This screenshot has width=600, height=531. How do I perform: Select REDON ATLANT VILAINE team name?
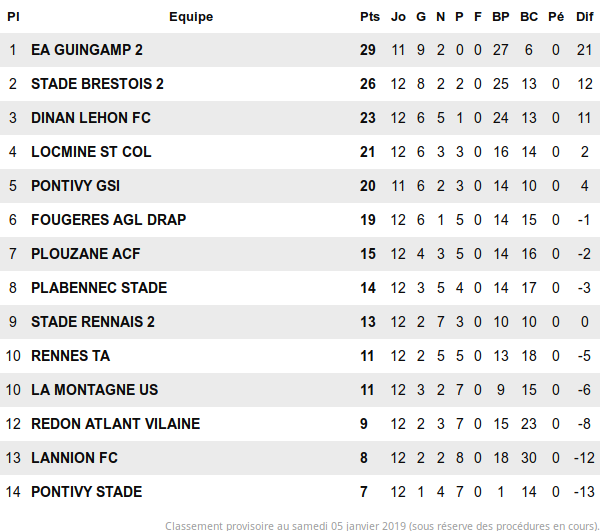pyautogui.click(x=115, y=424)
